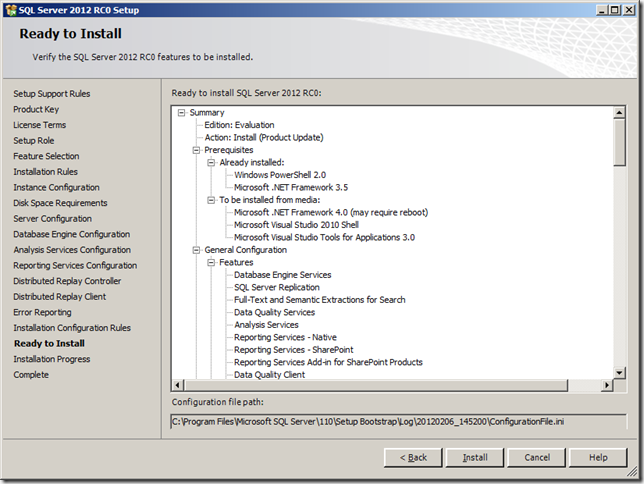Click the horizontal scrollbar left arrow

click(178, 385)
